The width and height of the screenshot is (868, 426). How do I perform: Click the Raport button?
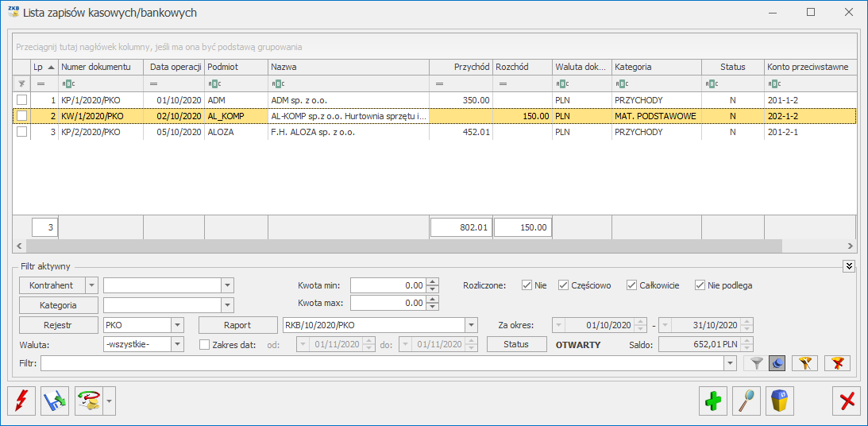[237, 325]
